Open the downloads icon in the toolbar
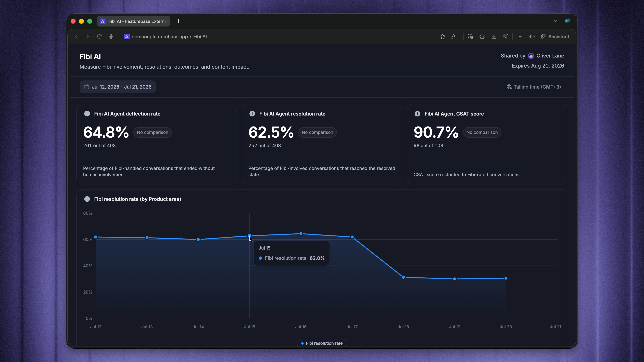This screenshot has height=362, width=644. pyautogui.click(x=494, y=36)
